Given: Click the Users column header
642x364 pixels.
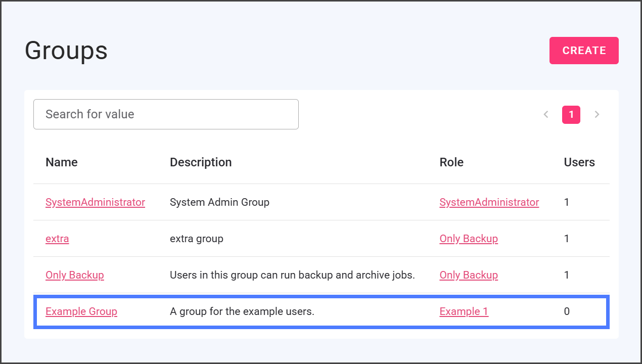Looking at the screenshot, I should [579, 162].
